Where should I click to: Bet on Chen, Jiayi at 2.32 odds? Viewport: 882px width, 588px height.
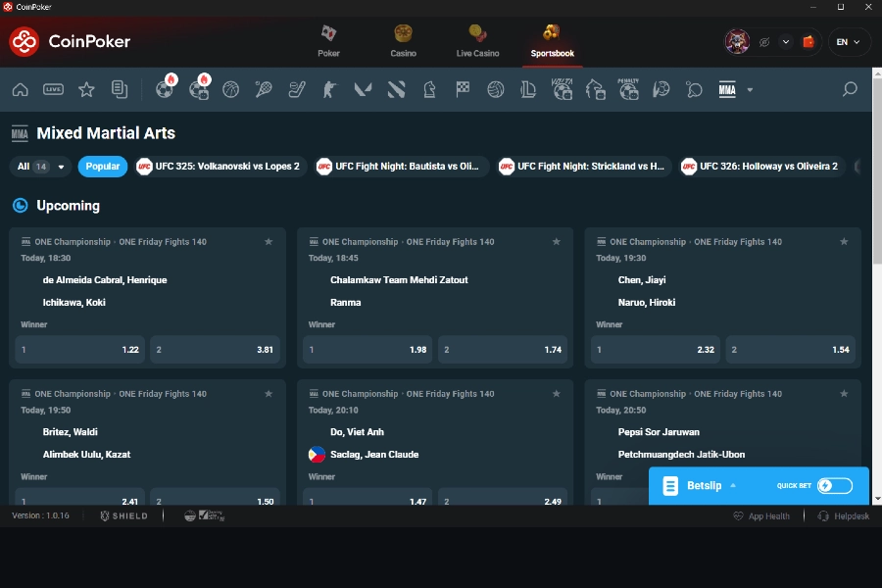656,350
